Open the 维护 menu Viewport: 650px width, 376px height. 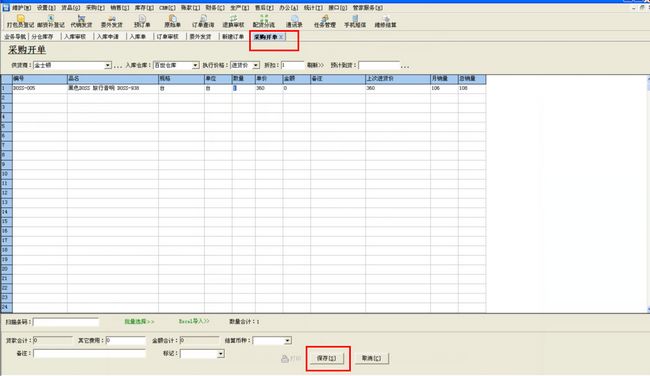[21, 7]
